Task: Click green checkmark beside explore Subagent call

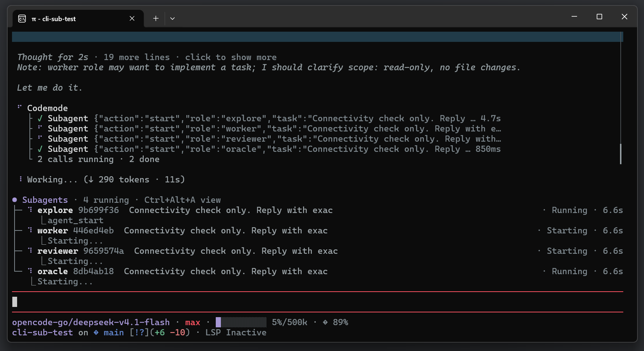Action: (40, 118)
